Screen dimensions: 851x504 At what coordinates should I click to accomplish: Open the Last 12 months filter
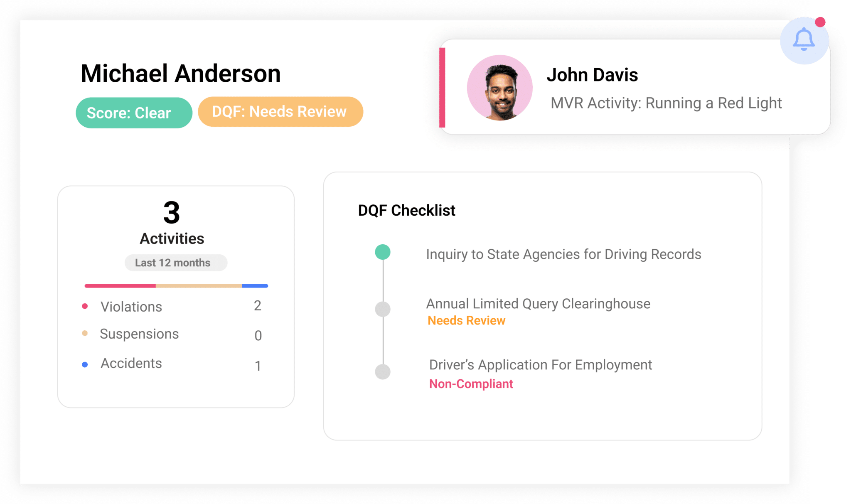point(176,263)
